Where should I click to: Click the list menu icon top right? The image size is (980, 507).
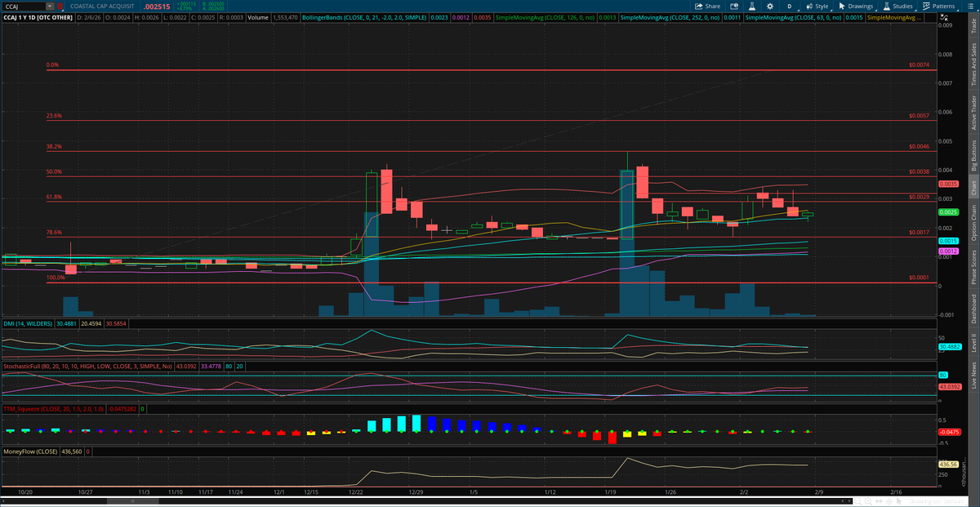click(970, 6)
